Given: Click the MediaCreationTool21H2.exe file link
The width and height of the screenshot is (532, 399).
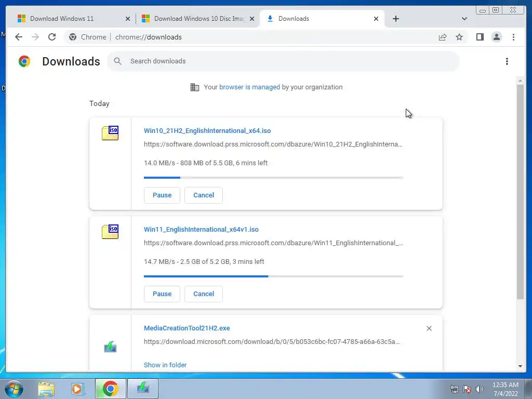Looking at the screenshot, I should pos(187,328).
